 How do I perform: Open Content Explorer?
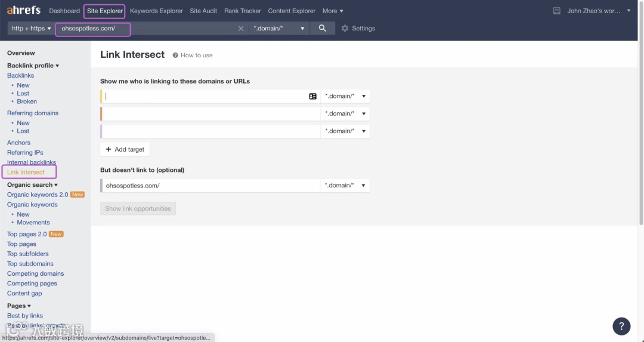292,11
